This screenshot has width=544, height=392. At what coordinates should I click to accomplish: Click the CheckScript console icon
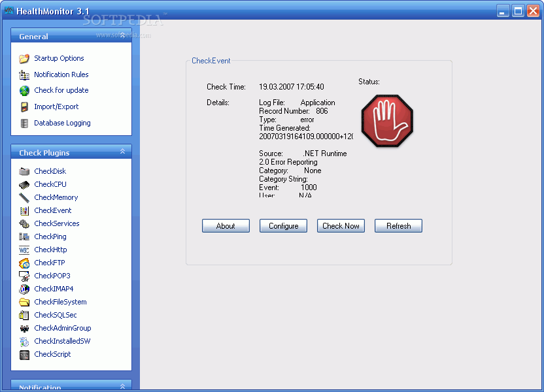coord(24,355)
